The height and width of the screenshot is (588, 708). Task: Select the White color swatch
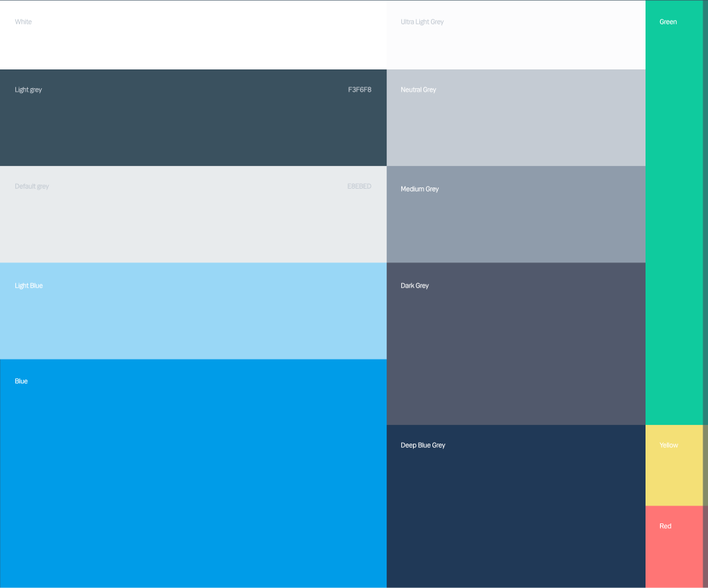click(193, 35)
